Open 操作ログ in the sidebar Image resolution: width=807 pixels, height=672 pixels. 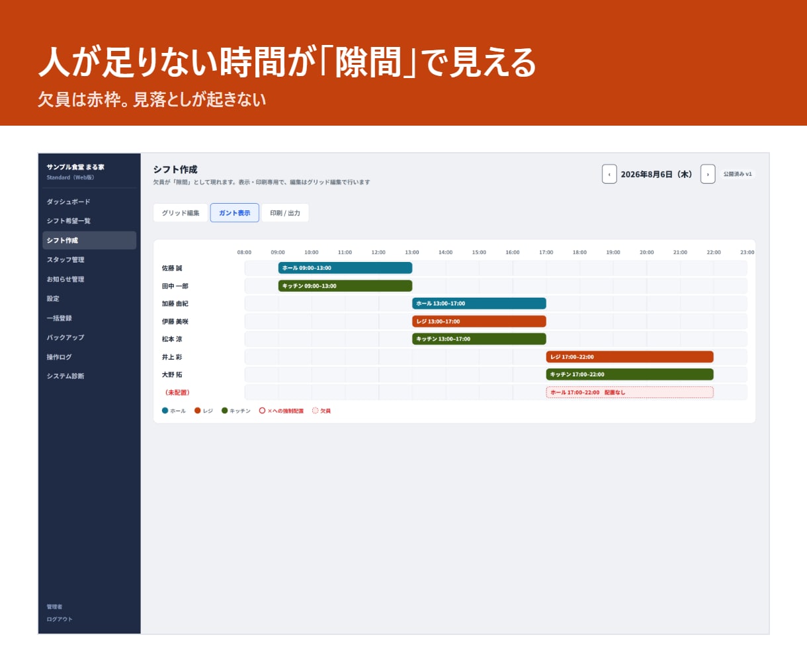(89, 357)
